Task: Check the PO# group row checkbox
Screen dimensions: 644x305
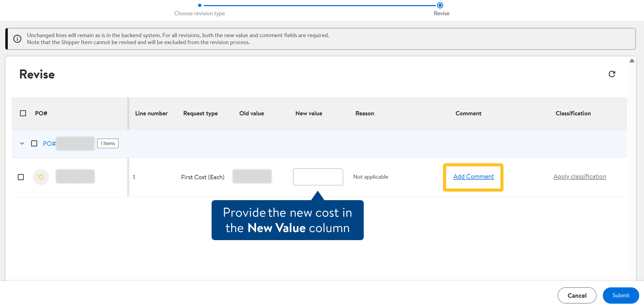Action: (34, 143)
